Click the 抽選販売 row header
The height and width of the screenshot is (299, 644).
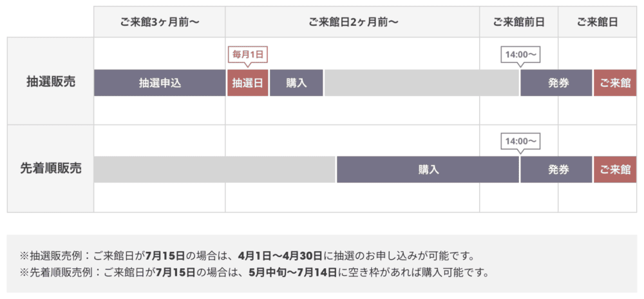[x=50, y=81]
